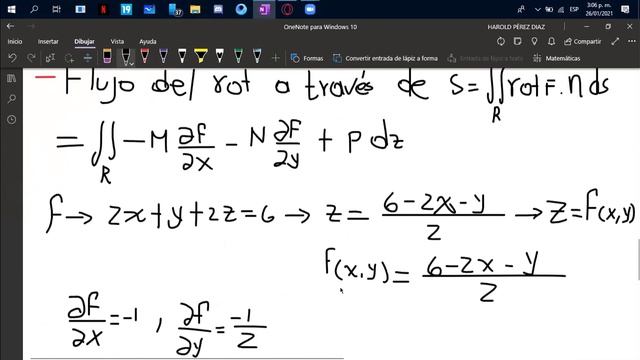Go back with the back arrow
The height and width of the screenshot is (360, 640).
[x=11, y=27]
